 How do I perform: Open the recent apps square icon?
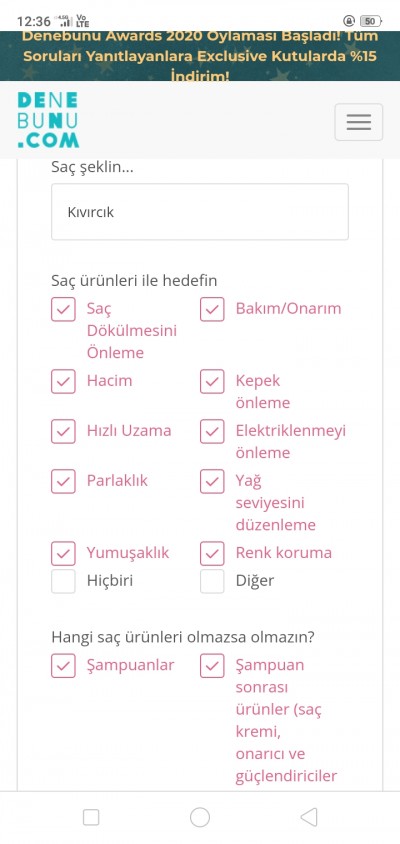91,817
